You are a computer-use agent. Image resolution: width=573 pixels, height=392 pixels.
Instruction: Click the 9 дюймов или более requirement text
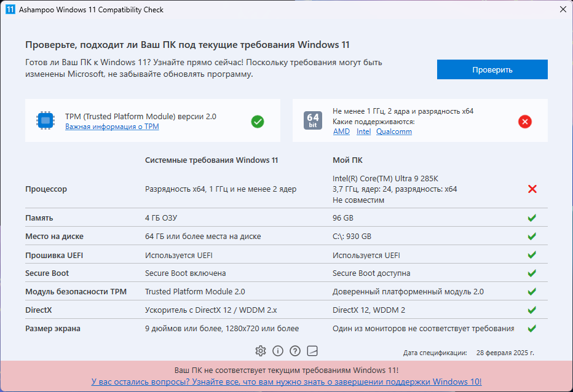(222, 329)
